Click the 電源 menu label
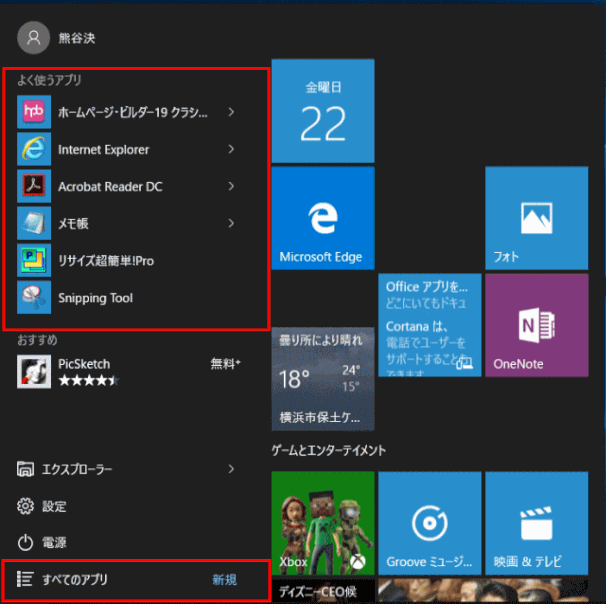Image resolution: width=606 pixels, height=604 pixels. (x=54, y=543)
